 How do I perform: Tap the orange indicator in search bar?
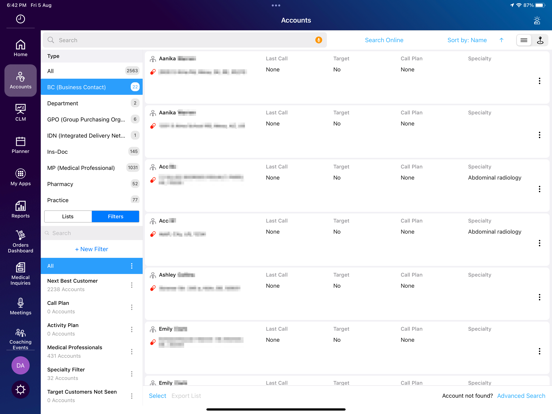coord(319,40)
